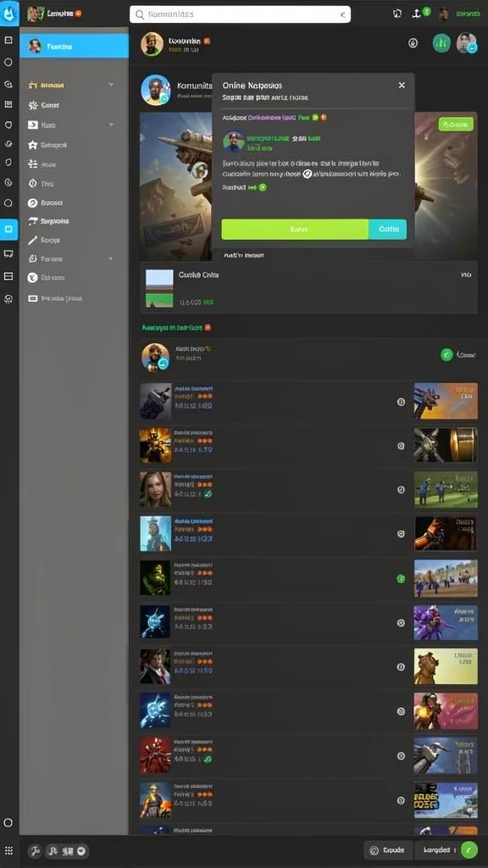Toggle the green indicator in the dark green soldier row
This screenshot has width=488, height=868.
click(x=401, y=578)
